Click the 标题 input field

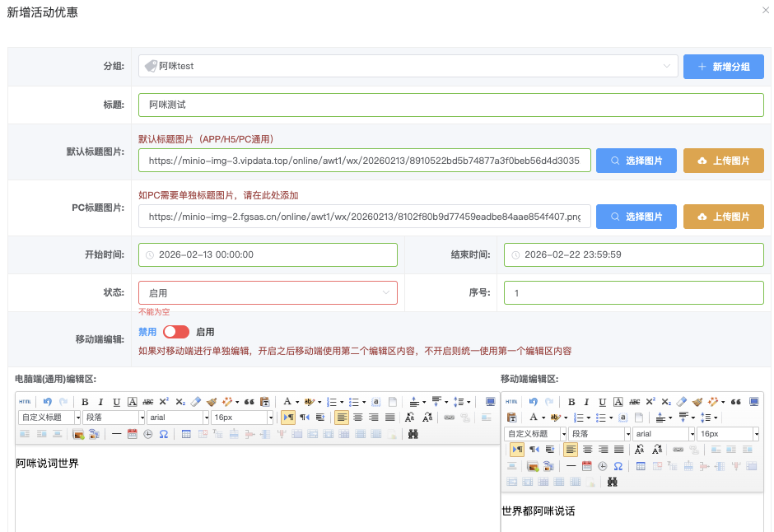(x=364, y=105)
